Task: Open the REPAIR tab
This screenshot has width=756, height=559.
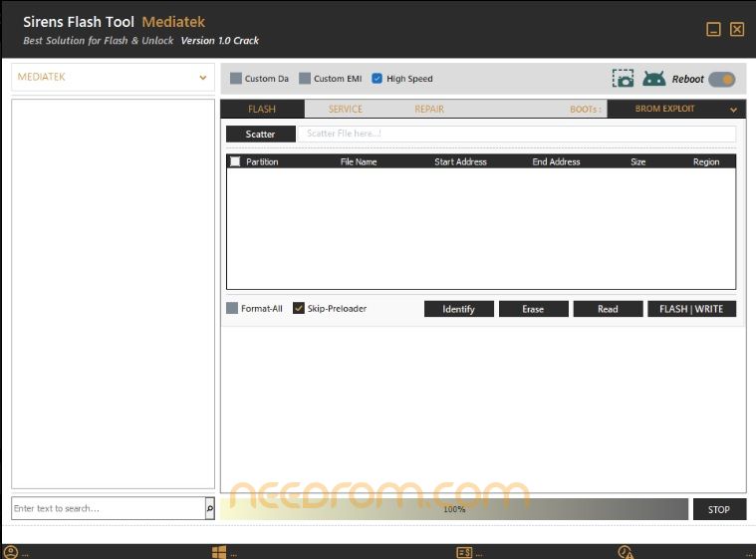Action: click(429, 109)
